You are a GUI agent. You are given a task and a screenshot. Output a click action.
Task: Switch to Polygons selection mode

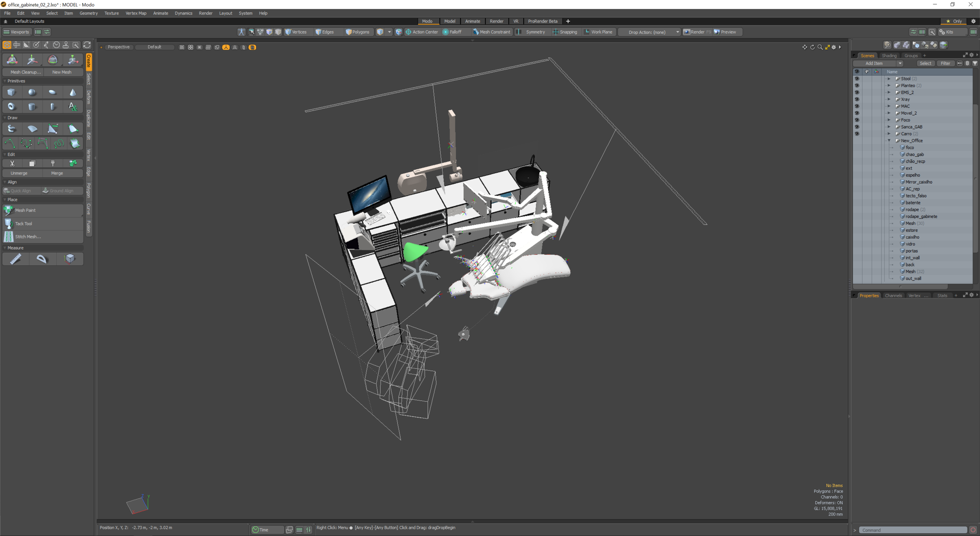(357, 32)
